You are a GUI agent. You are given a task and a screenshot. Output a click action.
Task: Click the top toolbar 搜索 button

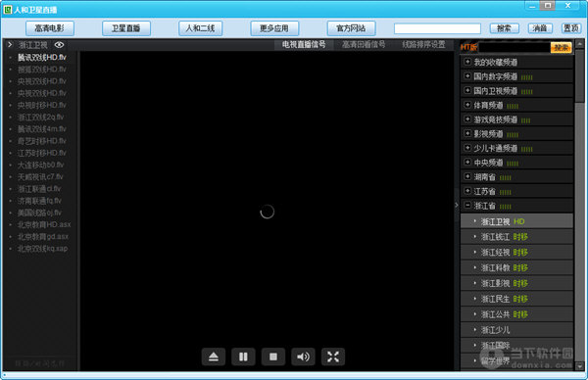[x=505, y=28]
